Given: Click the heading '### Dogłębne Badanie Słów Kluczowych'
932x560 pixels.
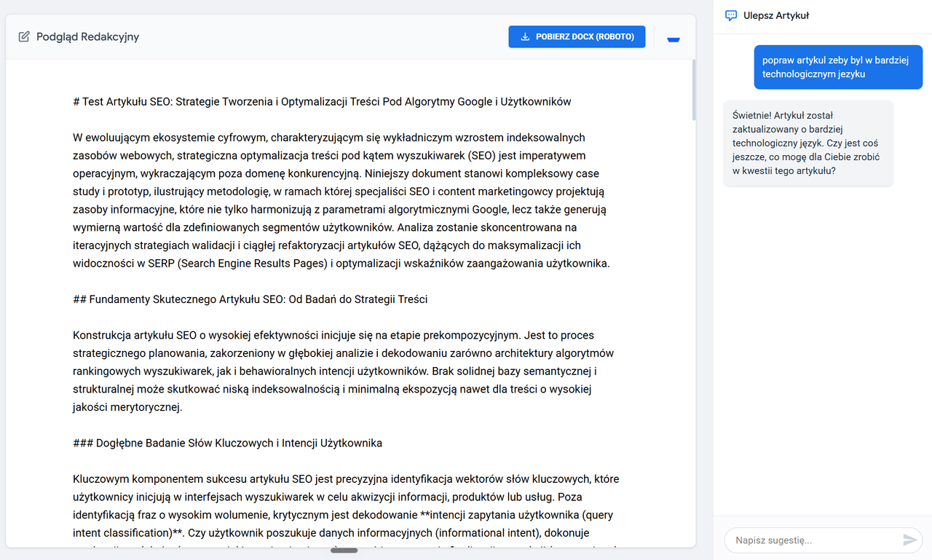Looking at the screenshot, I should [228, 443].
